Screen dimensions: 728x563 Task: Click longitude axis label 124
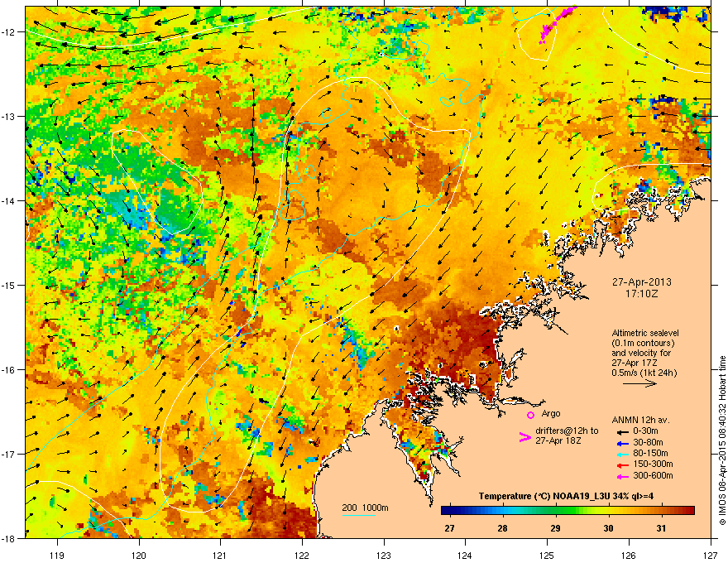(x=465, y=555)
